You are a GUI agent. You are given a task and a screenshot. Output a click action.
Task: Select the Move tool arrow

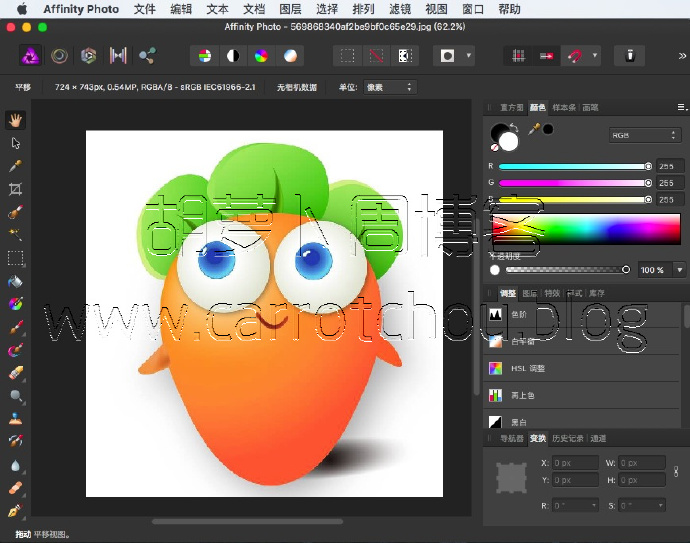(x=15, y=143)
